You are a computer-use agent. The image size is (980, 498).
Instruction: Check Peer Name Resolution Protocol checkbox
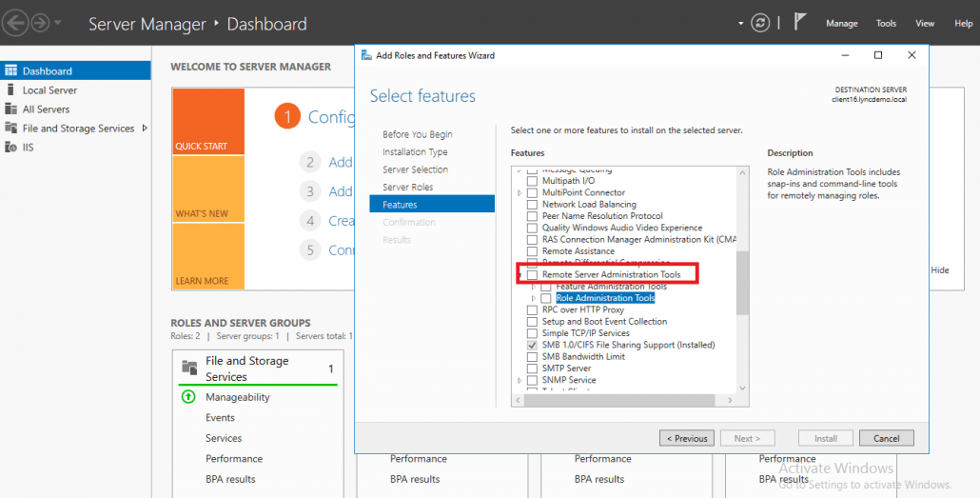532,216
